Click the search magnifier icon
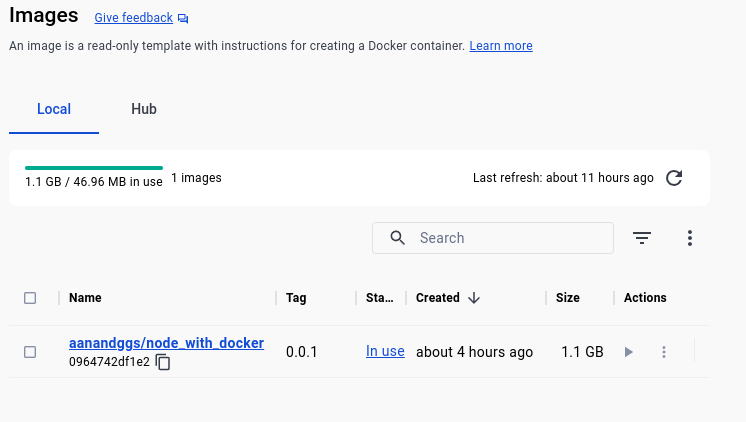This screenshot has height=422, width=746. pyautogui.click(x=397, y=238)
